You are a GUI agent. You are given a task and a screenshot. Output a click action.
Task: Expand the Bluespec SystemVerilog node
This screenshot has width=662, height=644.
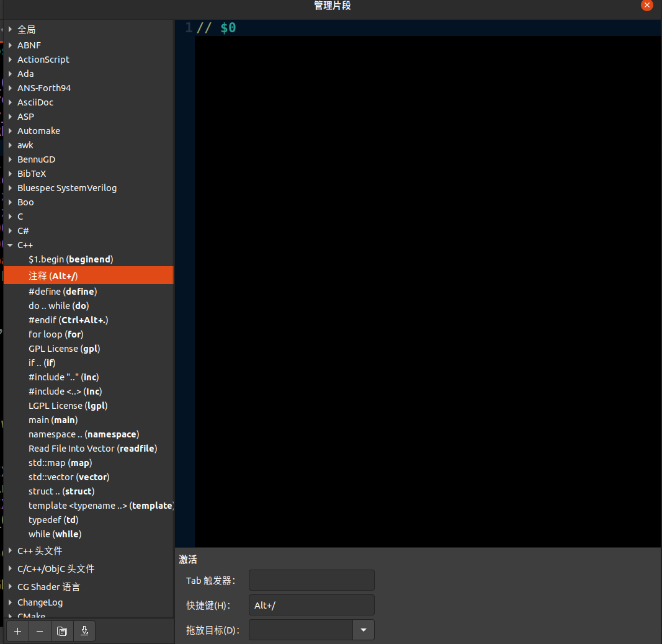coord(10,188)
